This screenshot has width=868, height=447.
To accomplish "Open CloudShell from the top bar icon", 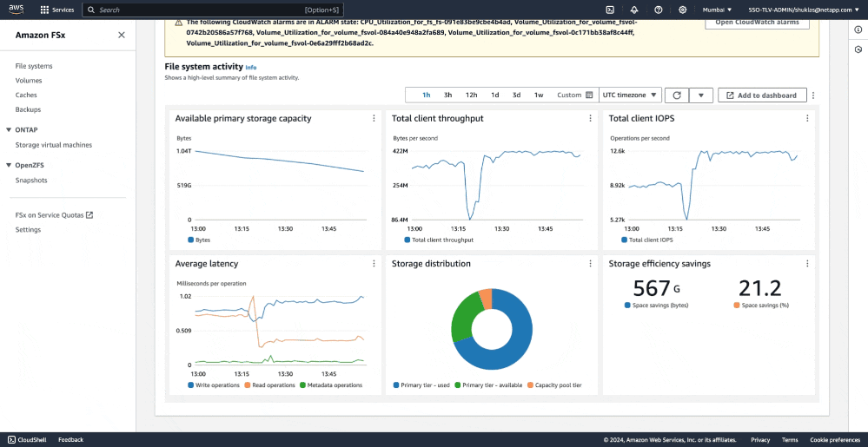I will 610,10.
